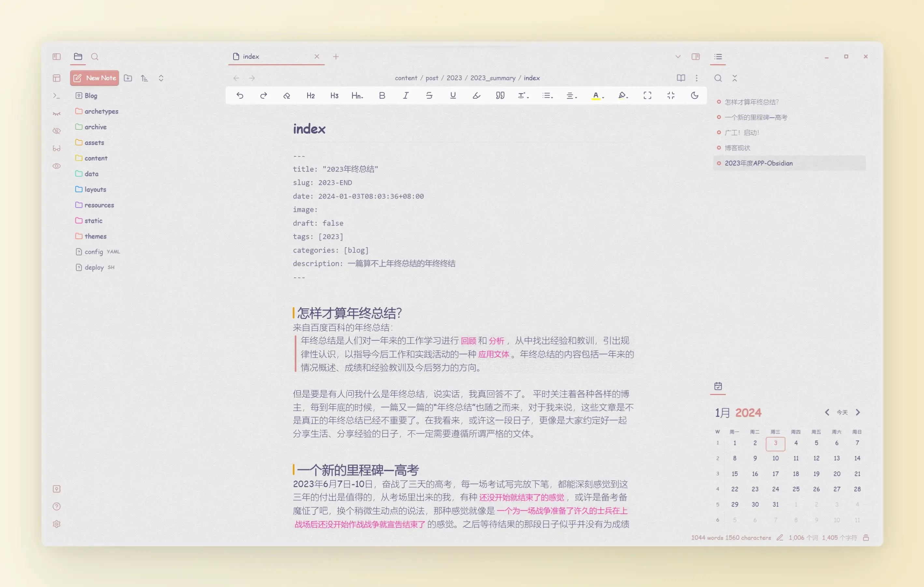Open the search icon in left sidebar
Viewport: 924px width, 587px height.
point(94,57)
